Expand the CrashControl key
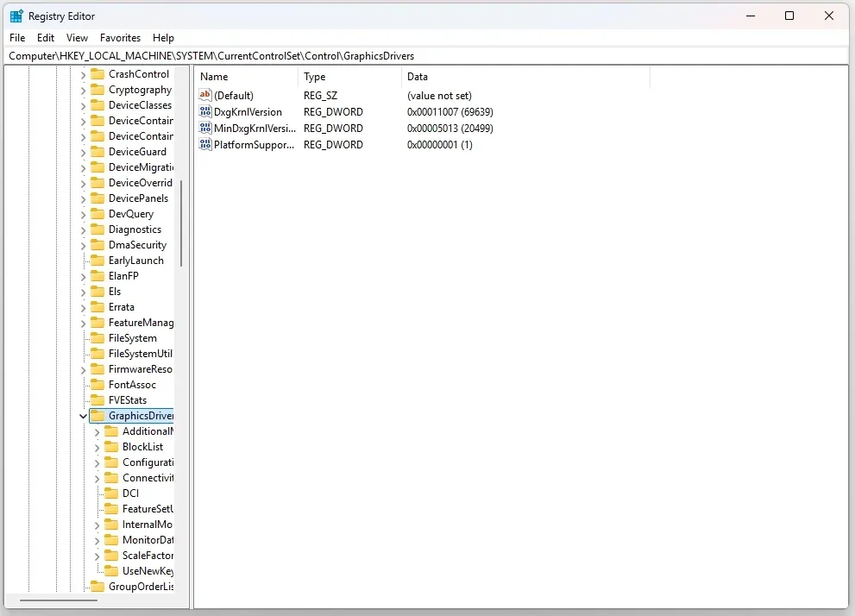This screenshot has width=855, height=616. [83, 74]
